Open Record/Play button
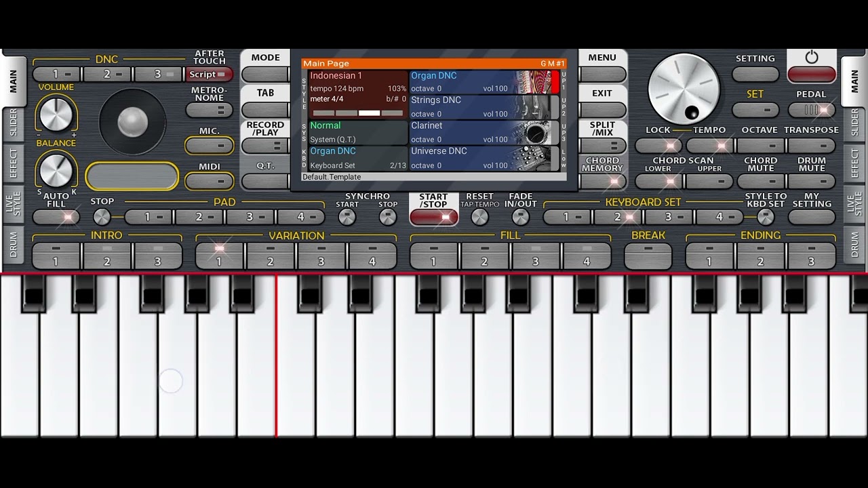The width and height of the screenshot is (868, 488). (265, 146)
